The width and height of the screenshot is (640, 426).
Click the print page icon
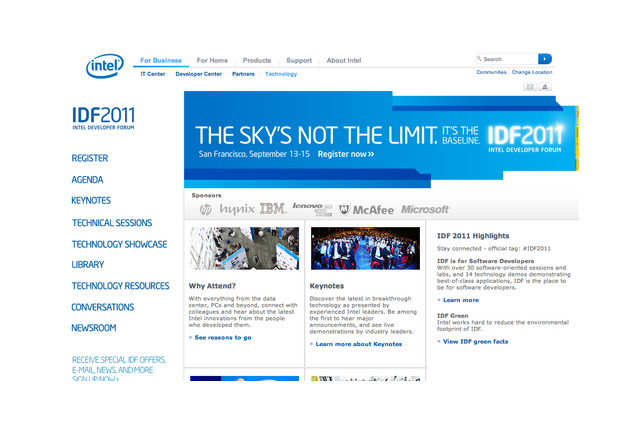point(545,87)
